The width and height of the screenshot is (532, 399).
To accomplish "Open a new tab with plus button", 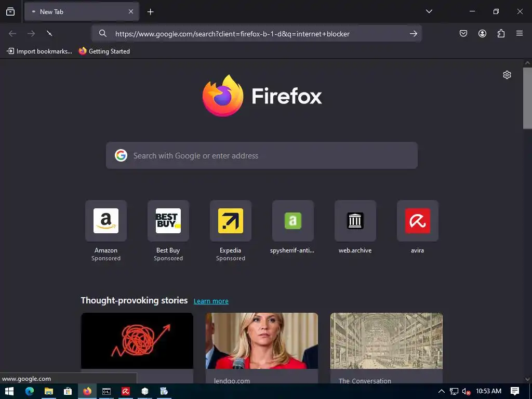I will 150,12.
